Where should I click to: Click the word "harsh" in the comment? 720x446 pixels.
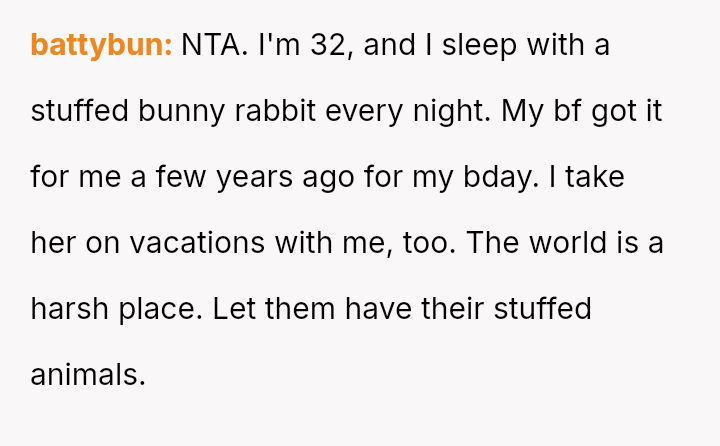pyautogui.click(x=65, y=309)
